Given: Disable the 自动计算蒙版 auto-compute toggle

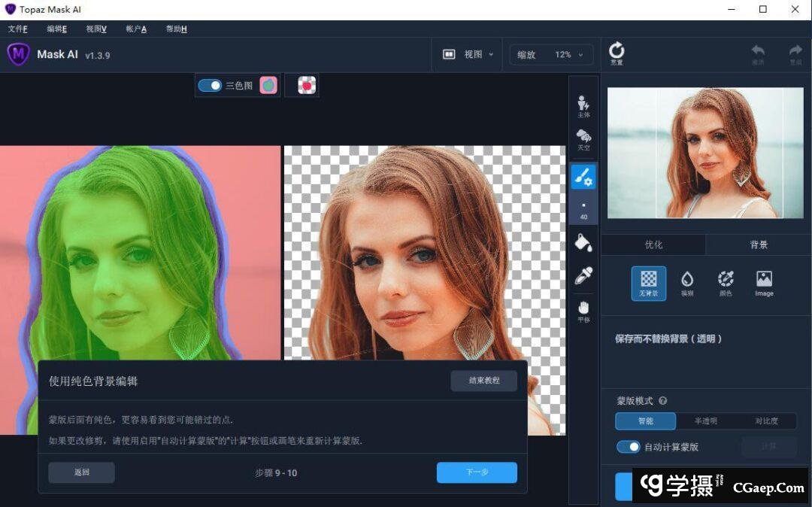Looking at the screenshot, I should (x=628, y=447).
